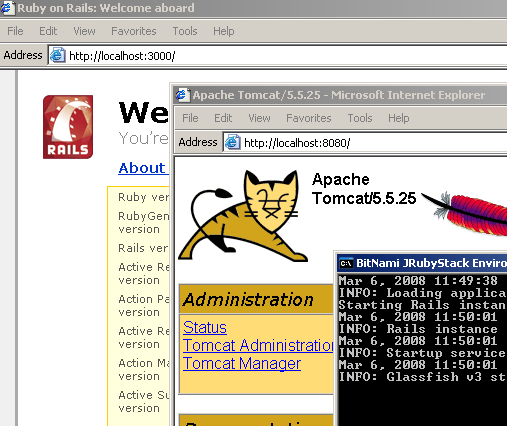Open the Tomcat Manager link
The width and height of the screenshot is (507, 426).
pyautogui.click(x=242, y=363)
